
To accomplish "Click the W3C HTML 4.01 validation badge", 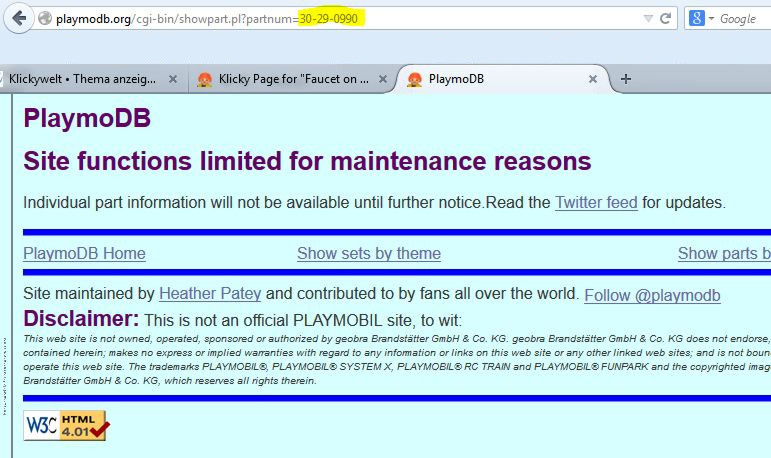I will pos(65,425).
